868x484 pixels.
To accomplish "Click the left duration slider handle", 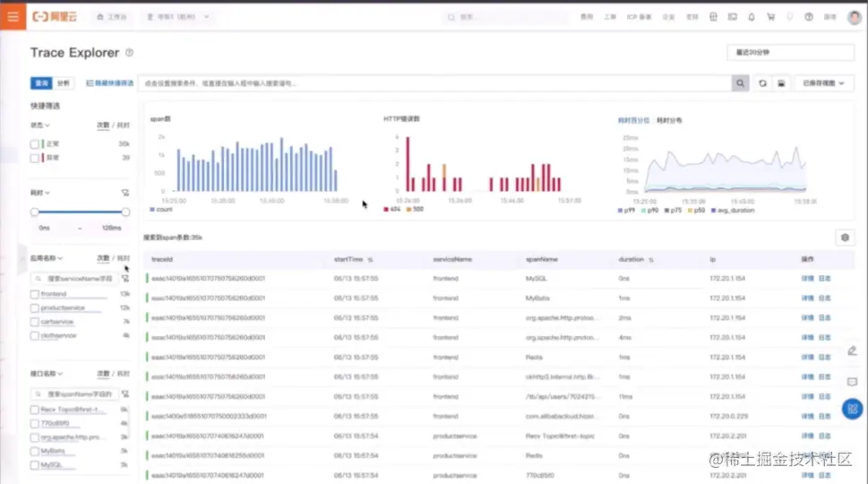I will 35,212.
